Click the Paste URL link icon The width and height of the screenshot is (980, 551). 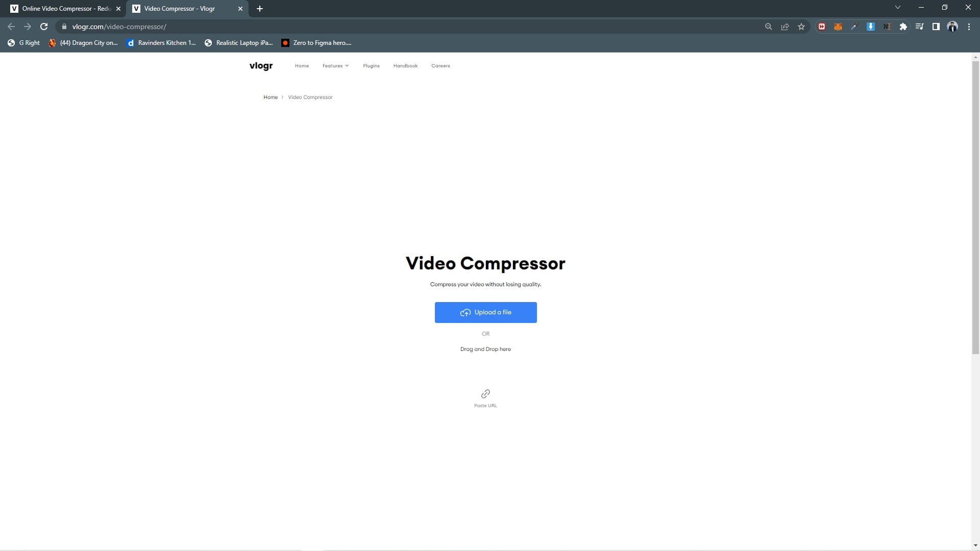(485, 394)
